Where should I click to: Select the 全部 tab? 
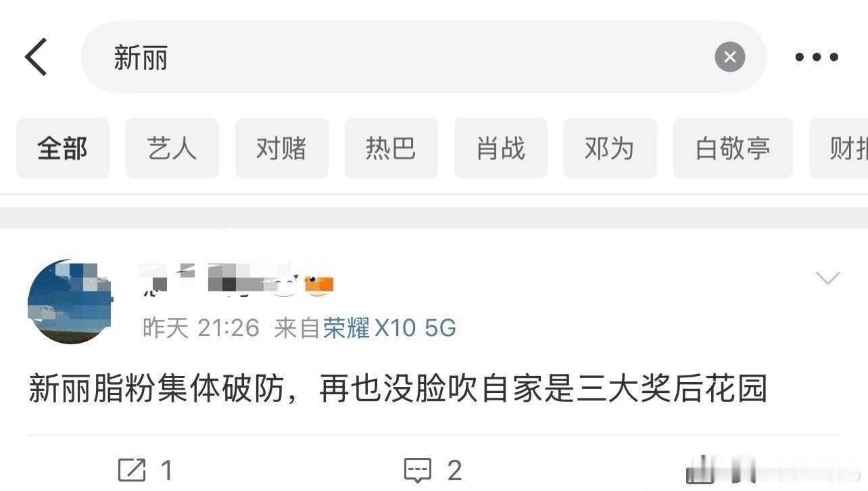click(x=63, y=148)
